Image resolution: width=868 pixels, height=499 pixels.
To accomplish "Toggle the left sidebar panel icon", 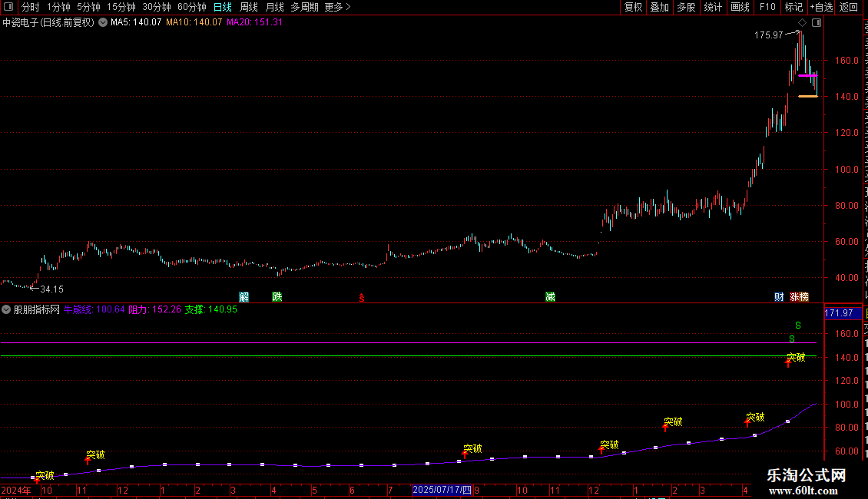I will tap(8, 7).
